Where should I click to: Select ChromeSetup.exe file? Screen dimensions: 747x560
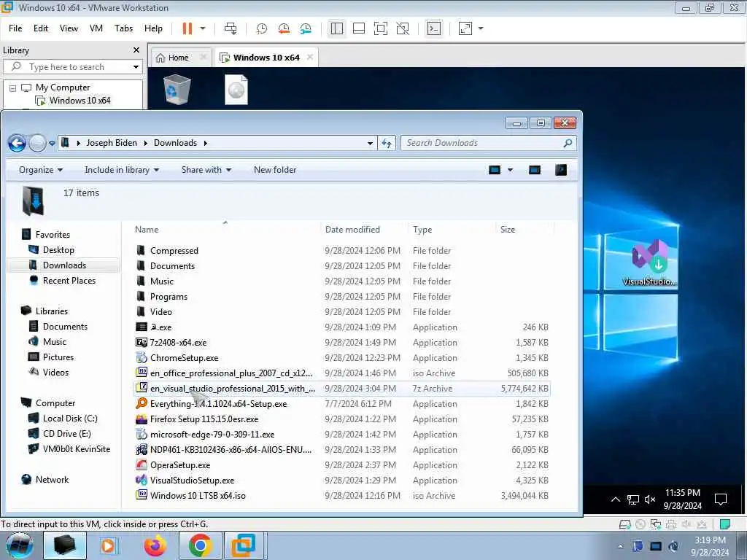(184, 358)
